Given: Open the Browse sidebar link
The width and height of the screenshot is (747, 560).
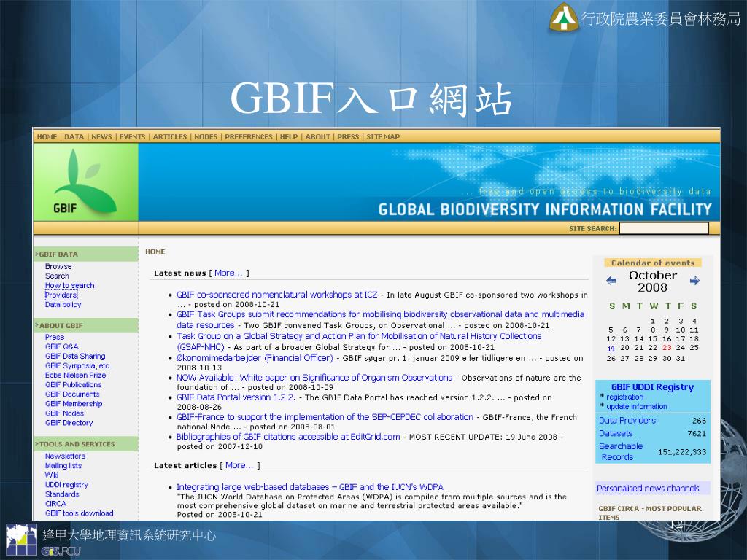Looking at the screenshot, I should click(58, 266).
